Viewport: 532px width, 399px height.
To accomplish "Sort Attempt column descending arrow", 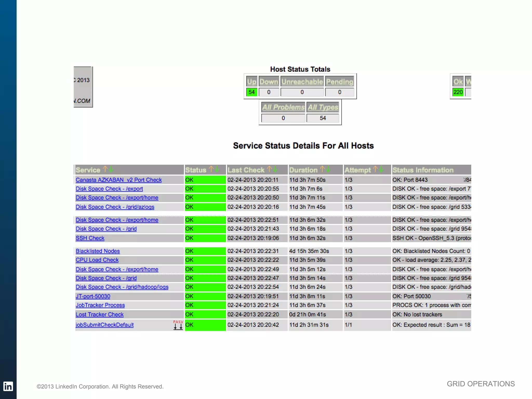I will [x=381, y=169].
